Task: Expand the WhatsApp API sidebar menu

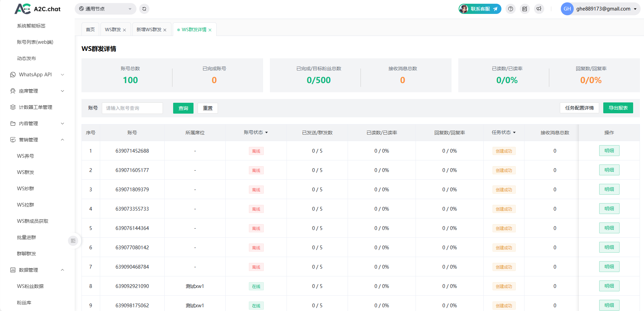Action: coord(37,75)
